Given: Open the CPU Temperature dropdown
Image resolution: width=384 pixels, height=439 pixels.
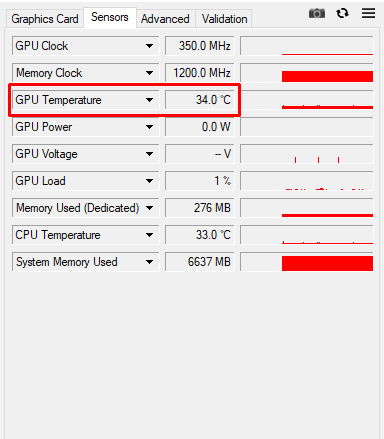Looking at the screenshot, I should pos(149,235).
